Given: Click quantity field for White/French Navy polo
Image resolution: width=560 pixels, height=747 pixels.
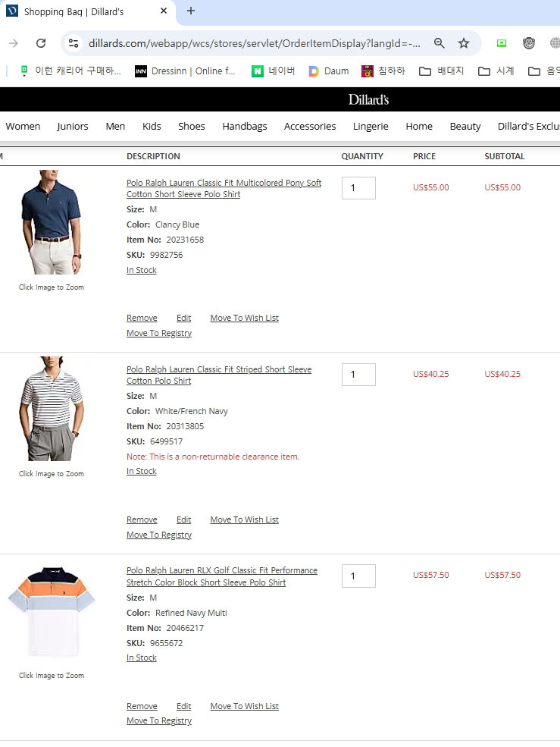Looking at the screenshot, I should point(358,375).
